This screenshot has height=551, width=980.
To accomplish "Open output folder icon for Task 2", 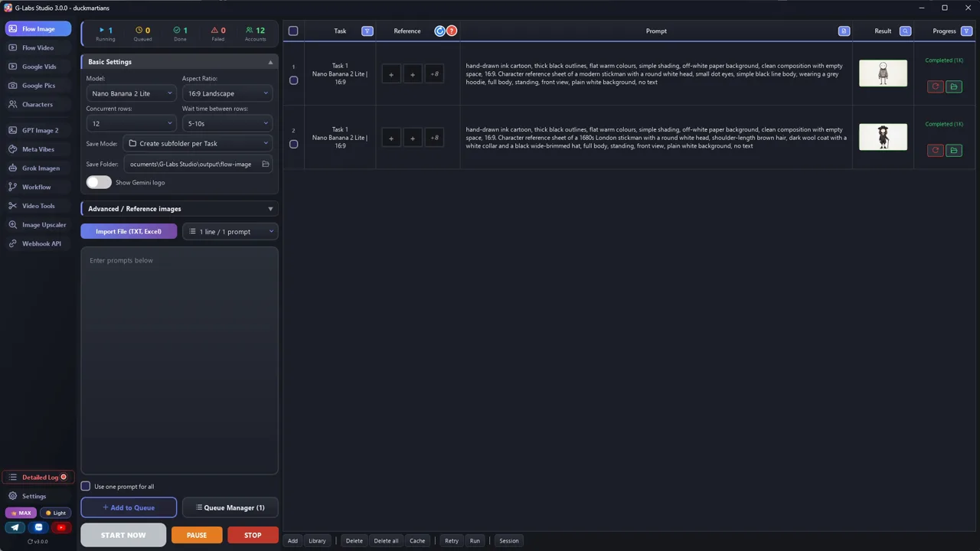I will pos(954,151).
